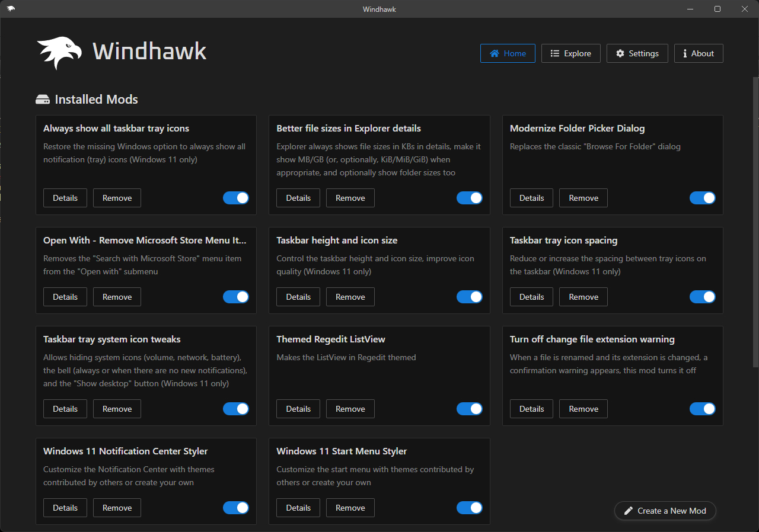The height and width of the screenshot is (532, 759).
Task: Click title 'Taskbar tray system icon tweaks'
Action: 112,339
